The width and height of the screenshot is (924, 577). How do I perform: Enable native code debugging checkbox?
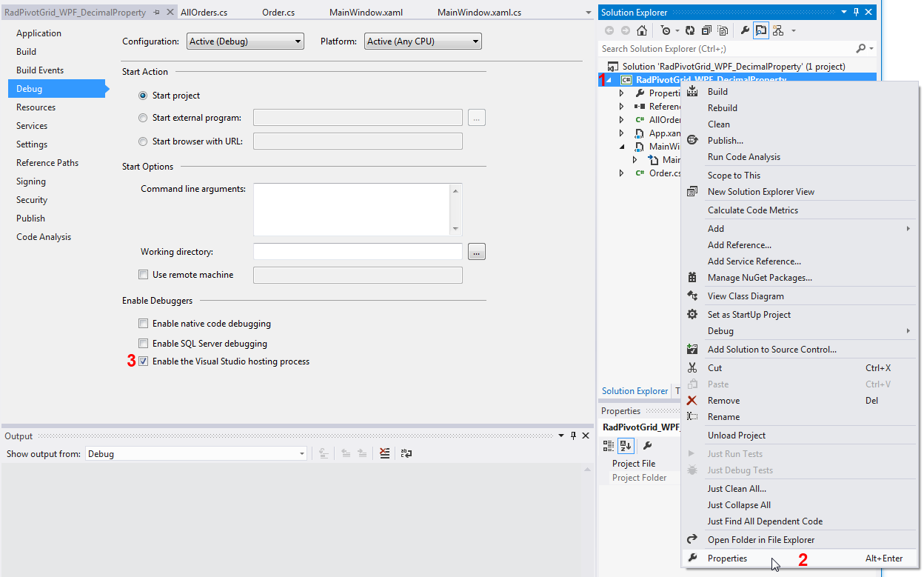144,324
